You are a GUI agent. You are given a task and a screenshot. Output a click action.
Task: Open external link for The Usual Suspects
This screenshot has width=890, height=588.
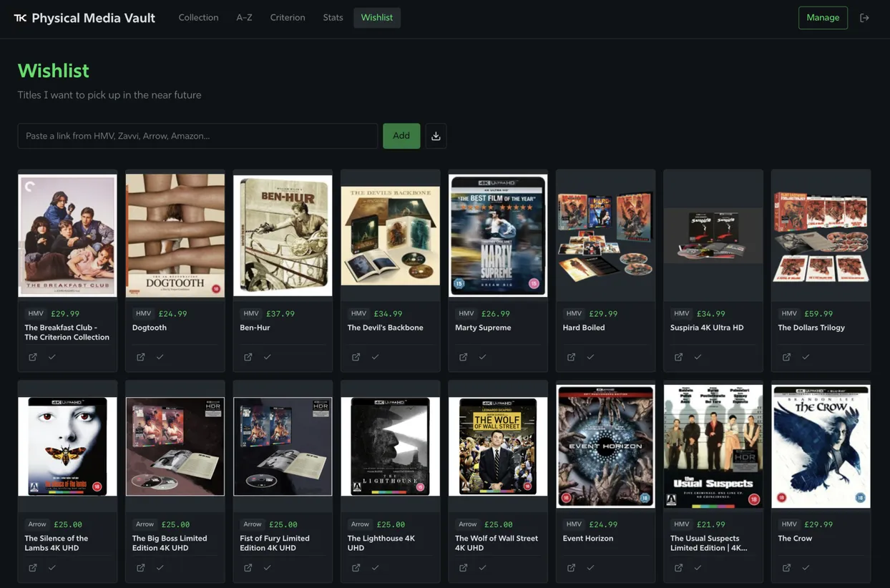(x=679, y=568)
